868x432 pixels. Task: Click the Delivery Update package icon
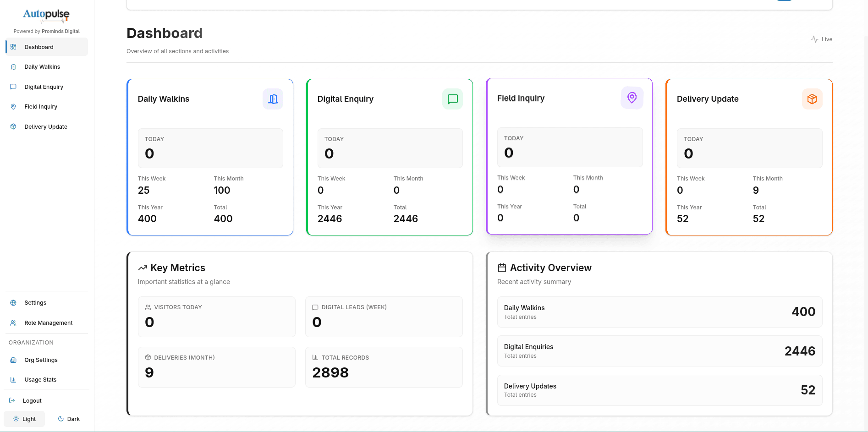(x=812, y=99)
